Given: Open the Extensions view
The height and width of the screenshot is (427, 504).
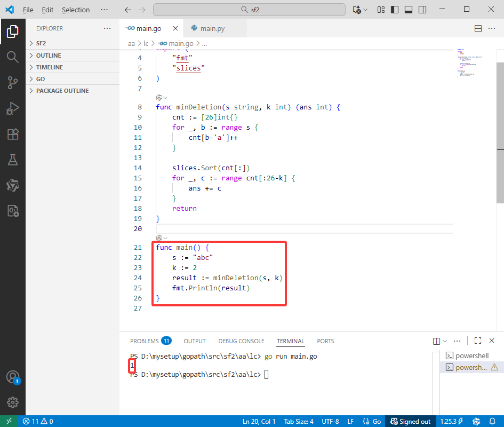Looking at the screenshot, I should pyautogui.click(x=13, y=134).
